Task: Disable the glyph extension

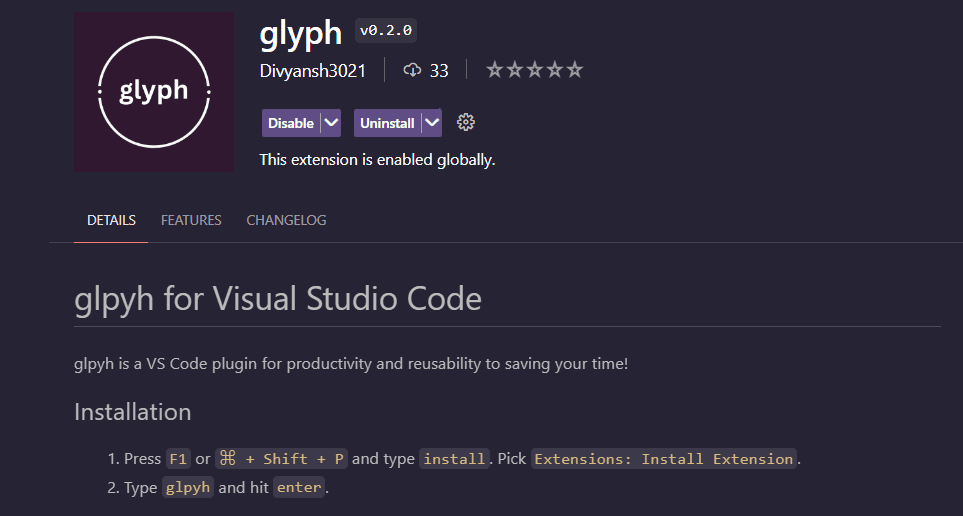Action: [x=291, y=123]
